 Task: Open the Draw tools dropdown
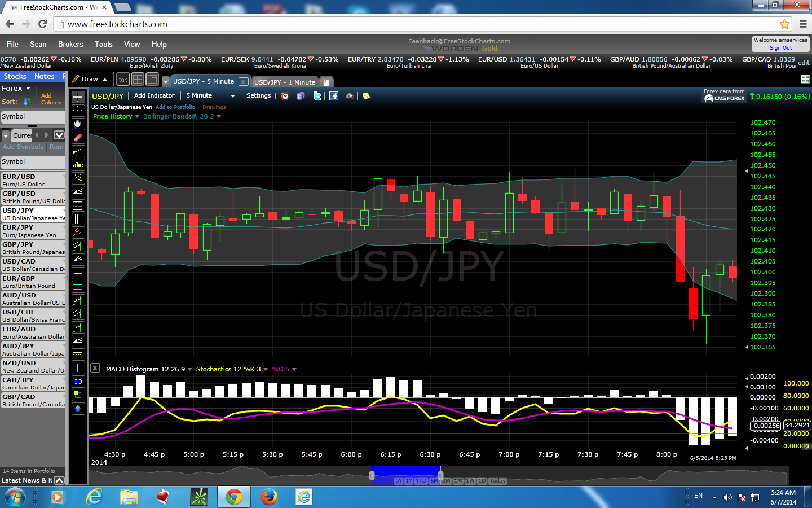90,79
